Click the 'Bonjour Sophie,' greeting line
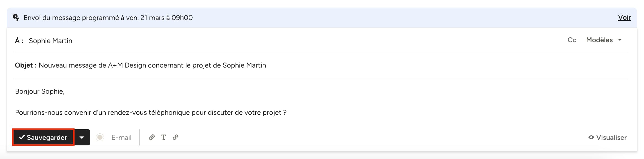 tap(40, 91)
